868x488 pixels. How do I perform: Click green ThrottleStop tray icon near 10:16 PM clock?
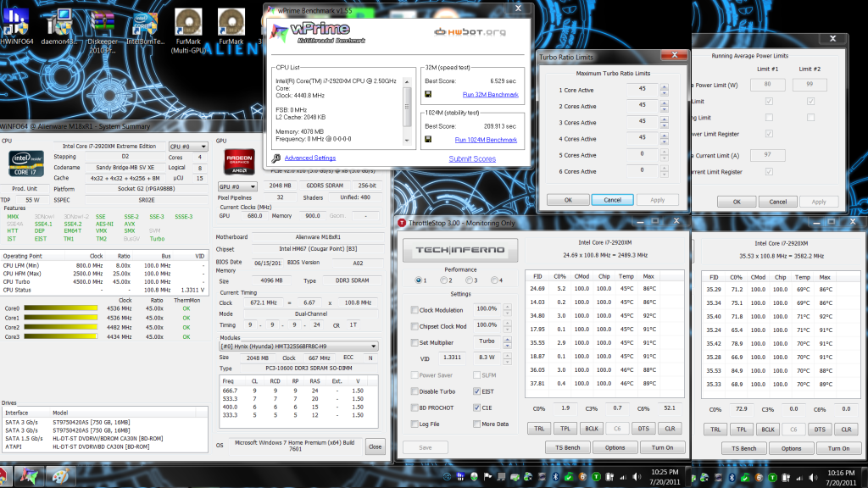tap(772, 477)
